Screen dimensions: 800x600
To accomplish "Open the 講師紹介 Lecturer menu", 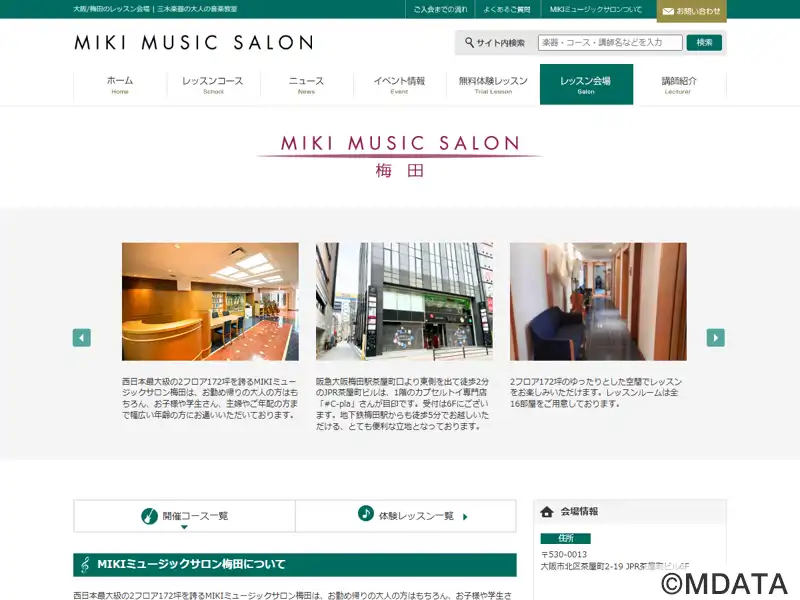I will click(680, 84).
